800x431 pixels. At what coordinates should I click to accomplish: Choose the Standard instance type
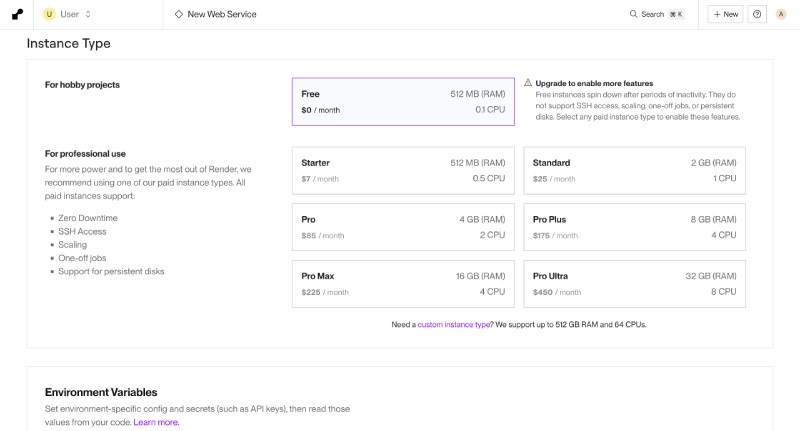point(634,171)
